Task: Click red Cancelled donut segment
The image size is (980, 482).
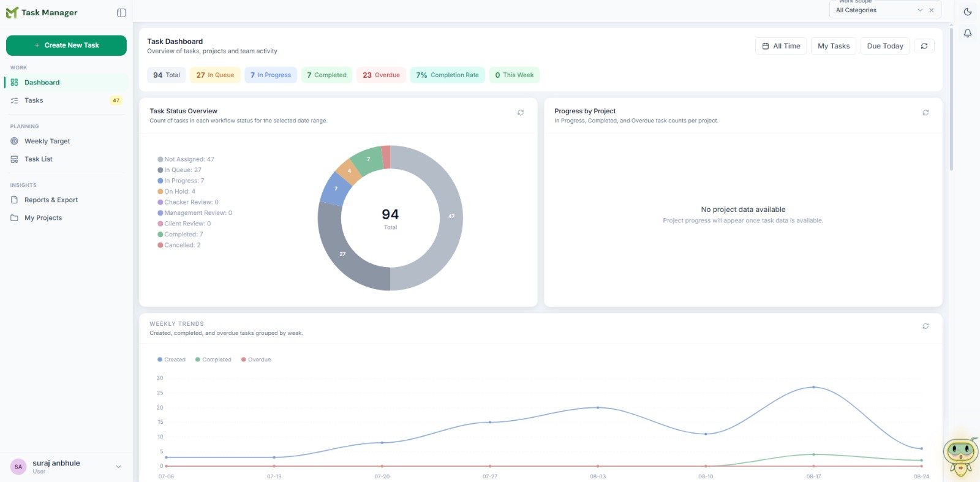Action: click(x=386, y=157)
